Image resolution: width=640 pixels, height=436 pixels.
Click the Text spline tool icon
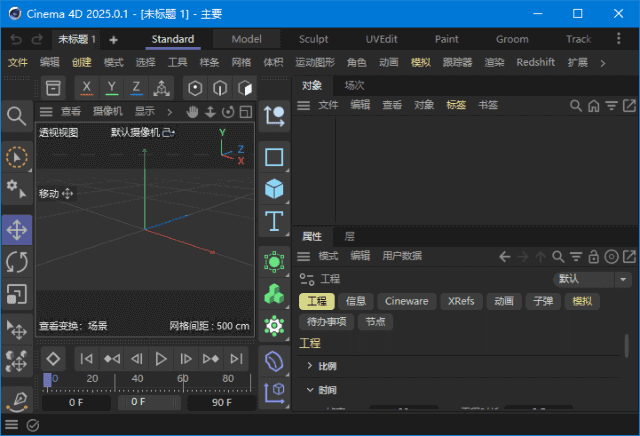click(274, 220)
